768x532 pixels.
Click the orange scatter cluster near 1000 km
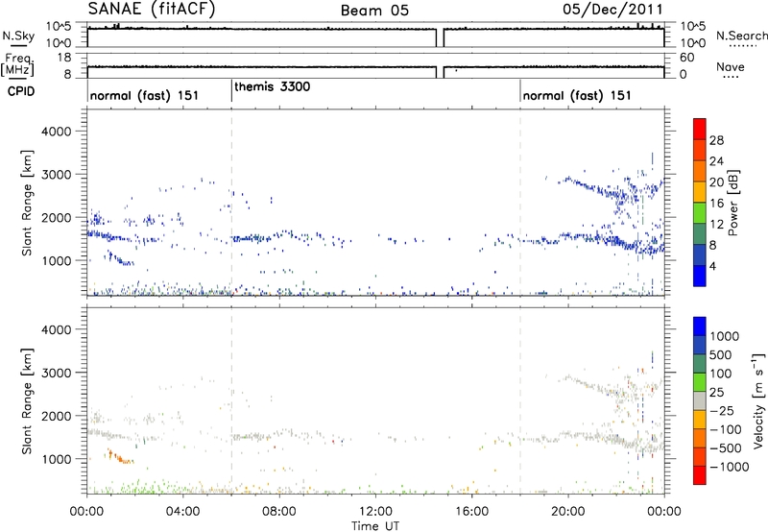click(x=119, y=457)
